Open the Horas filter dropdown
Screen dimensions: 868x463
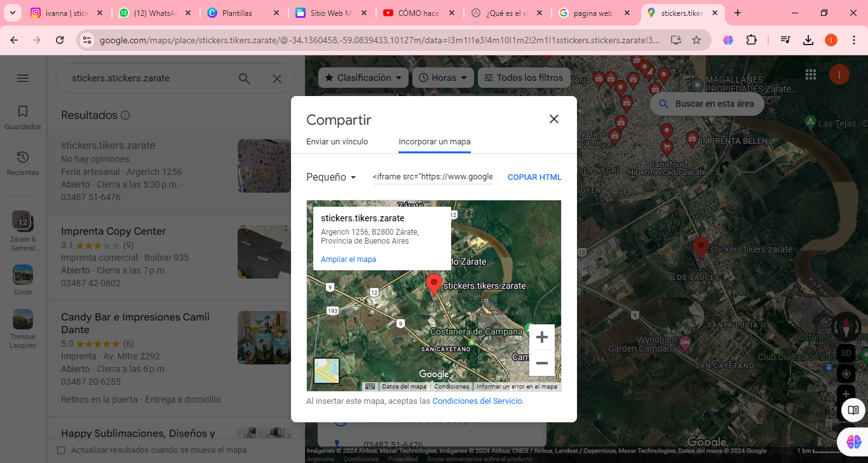(443, 78)
